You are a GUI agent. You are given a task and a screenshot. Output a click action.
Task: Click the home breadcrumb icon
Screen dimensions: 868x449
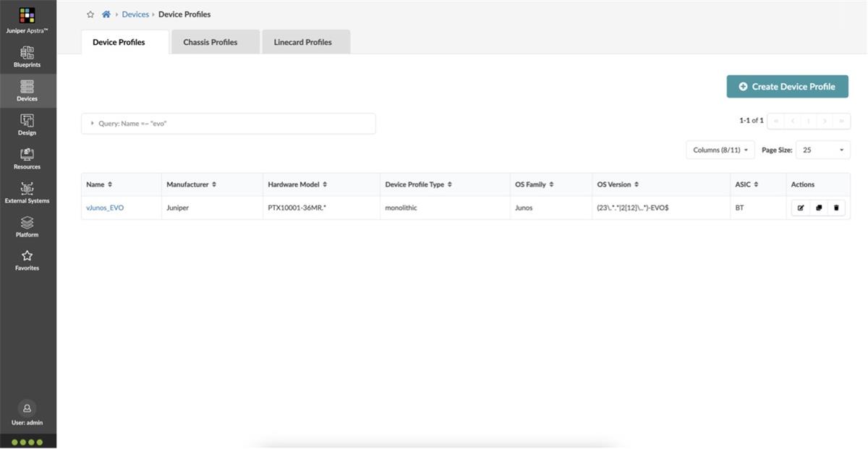tap(106, 14)
